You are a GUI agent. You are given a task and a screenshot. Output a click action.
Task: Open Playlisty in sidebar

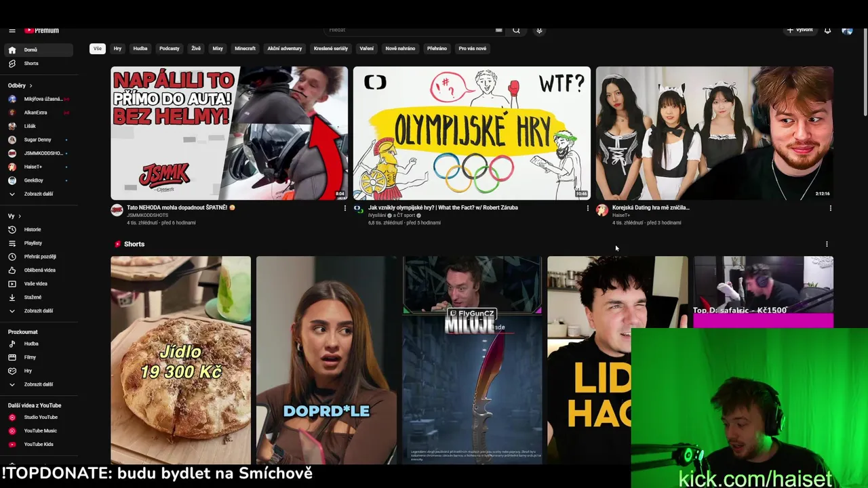(38, 243)
